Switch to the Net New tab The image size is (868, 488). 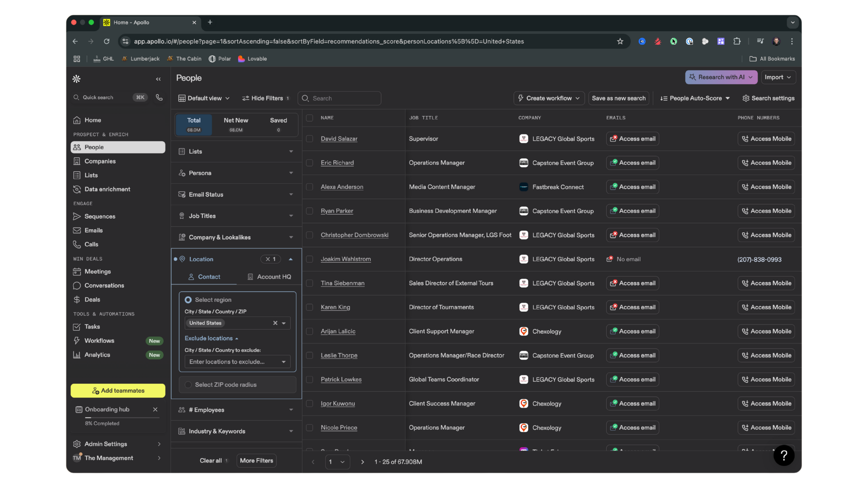tap(236, 125)
